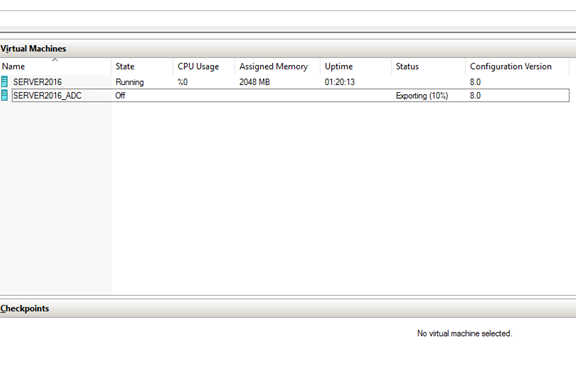Select the SERVER2016 virtual machine name
576x367 pixels.
pos(37,82)
